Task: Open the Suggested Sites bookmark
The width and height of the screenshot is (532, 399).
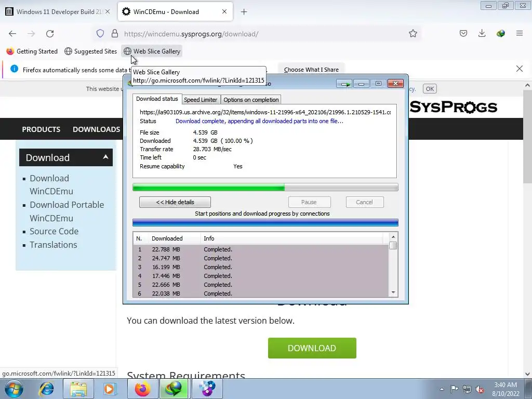Action: pyautogui.click(x=90, y=51)
